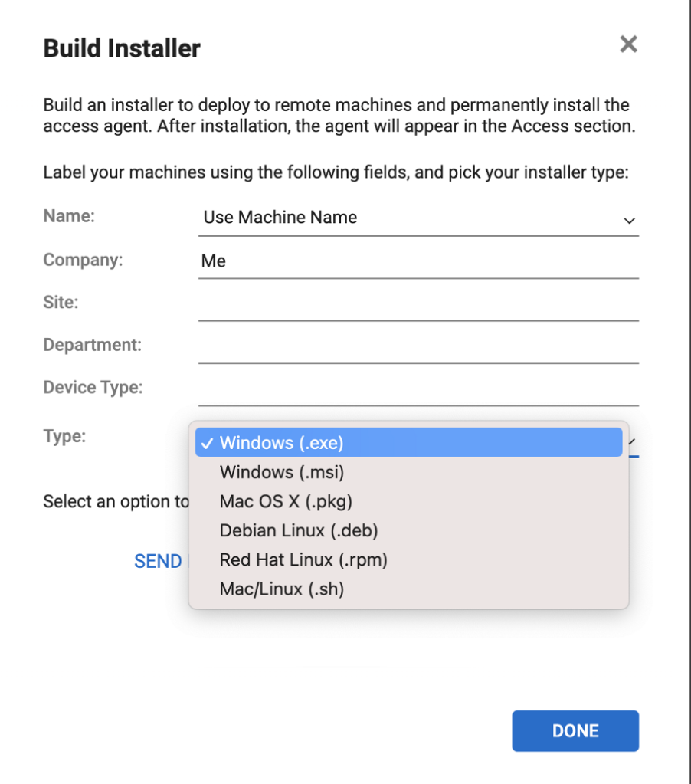Click the DONE button

(x=575, y=730)
